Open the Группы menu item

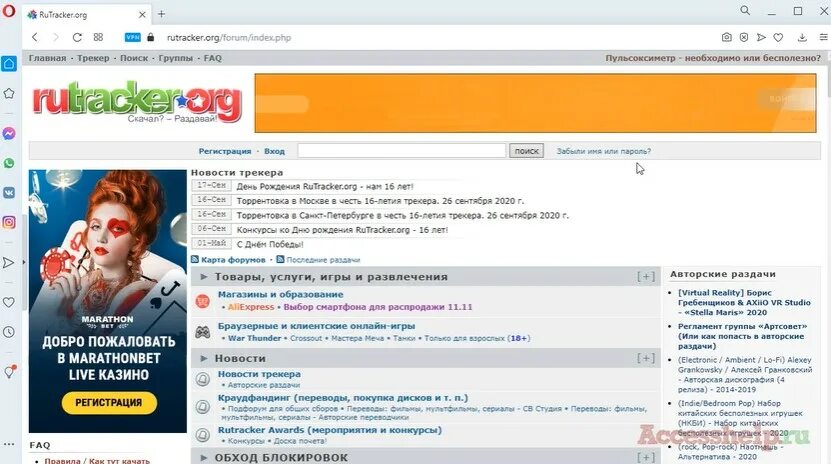click(x=175, y=58)
